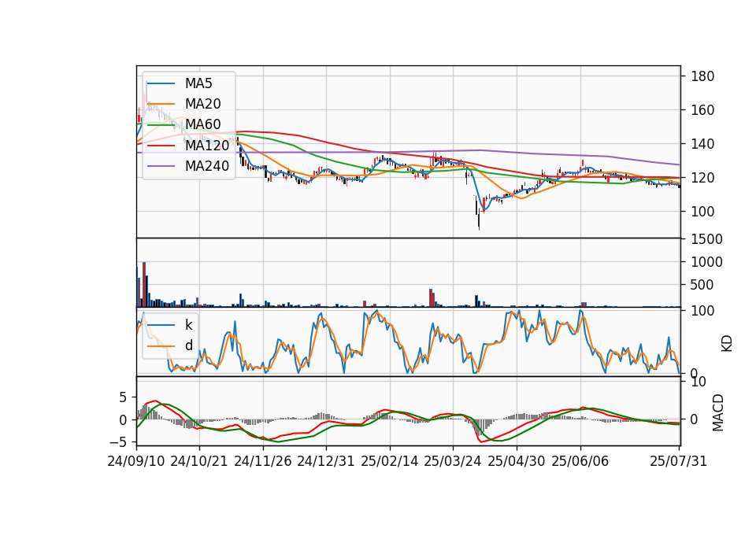Click the 500 volume axis tick
The height and width of the screenshot is (543, 756).
tap(702, 285)
